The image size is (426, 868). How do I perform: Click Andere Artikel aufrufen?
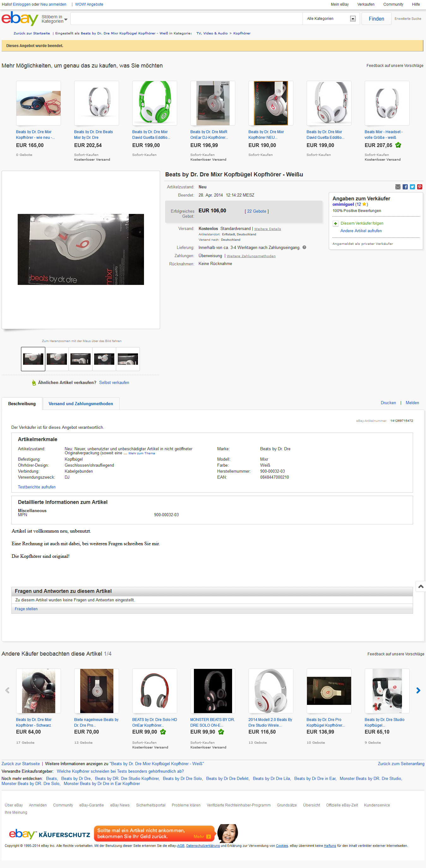tap(361, 231)
